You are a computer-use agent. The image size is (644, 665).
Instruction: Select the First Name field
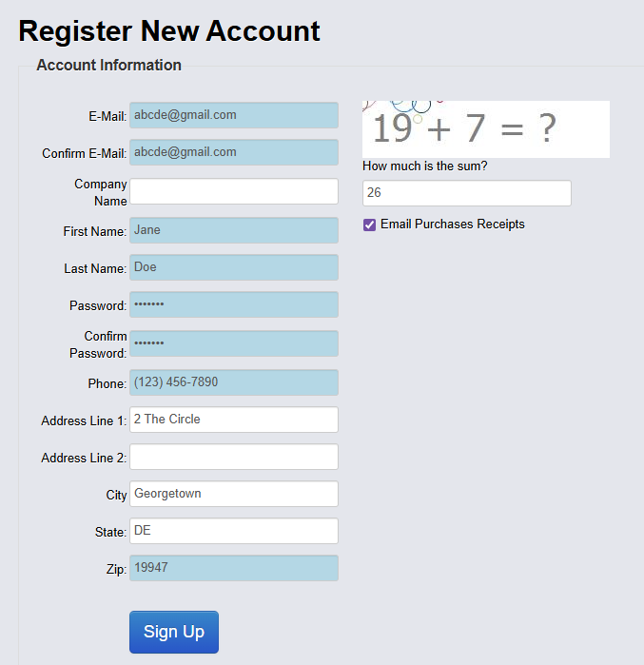(234, 230)
